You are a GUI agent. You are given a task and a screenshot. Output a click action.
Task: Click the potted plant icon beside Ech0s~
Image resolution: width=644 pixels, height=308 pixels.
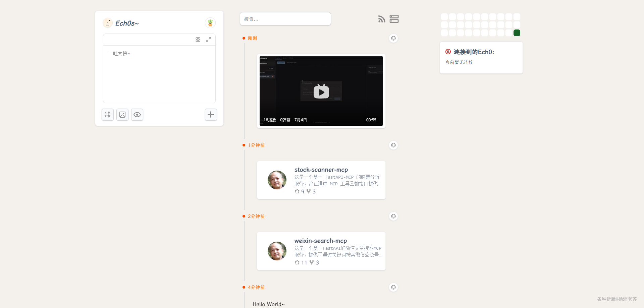210,23
